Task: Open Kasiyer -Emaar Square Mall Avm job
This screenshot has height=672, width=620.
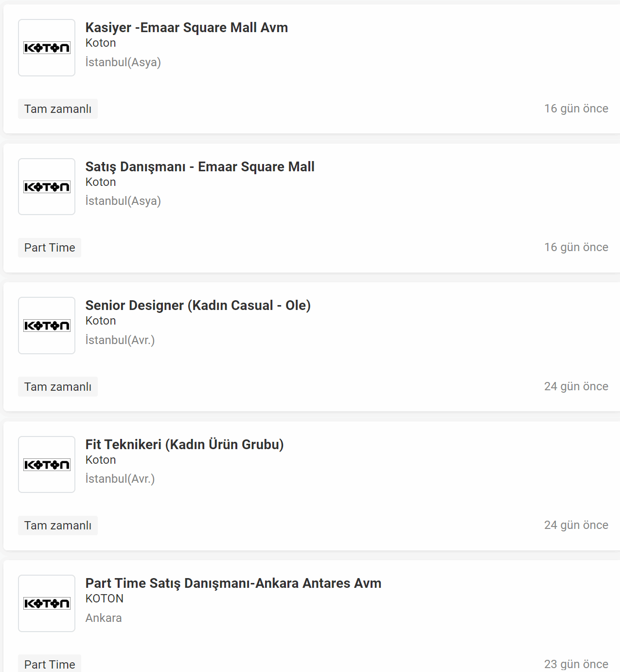Action: coord(187,28)
